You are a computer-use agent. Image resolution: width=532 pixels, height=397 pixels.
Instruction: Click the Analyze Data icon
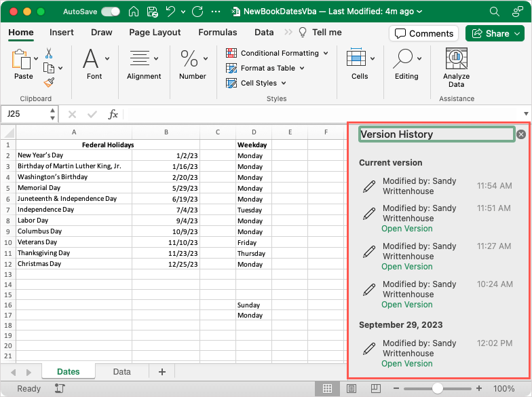pyautogui.click(x=457, y=60)
